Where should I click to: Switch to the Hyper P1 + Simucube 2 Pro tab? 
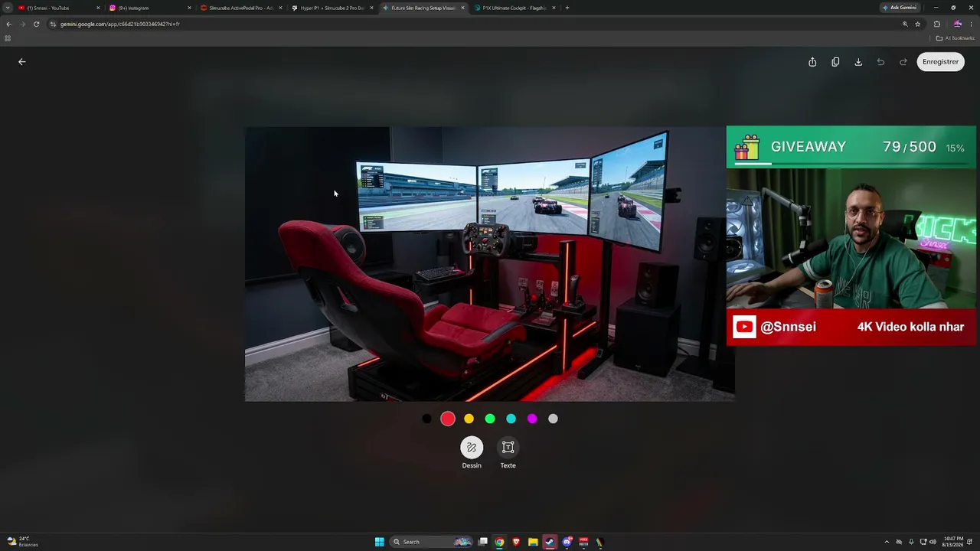pos(332,8)
